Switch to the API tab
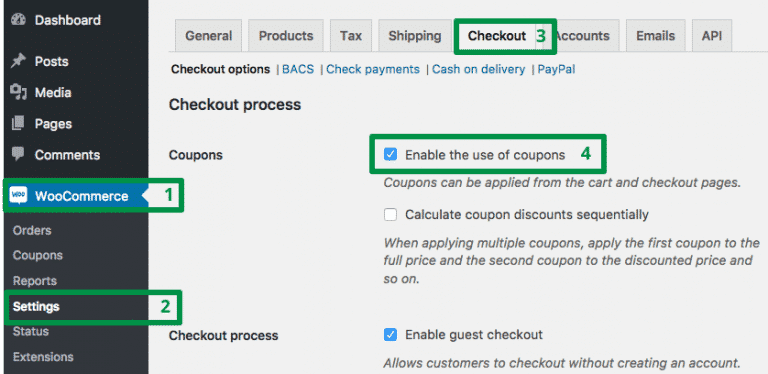 (712, 36)
